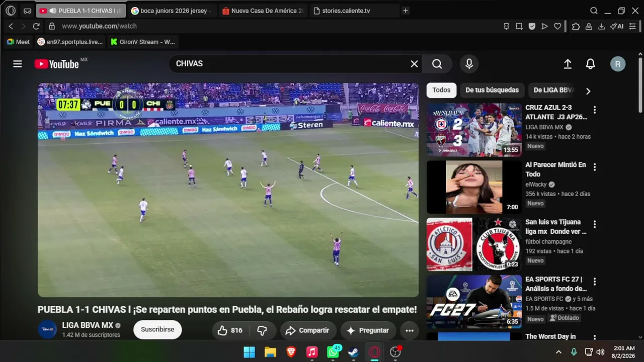Screen dimensions: 644x362
Task: Open the Opera main menu logo
Action: tap(11, 11)
